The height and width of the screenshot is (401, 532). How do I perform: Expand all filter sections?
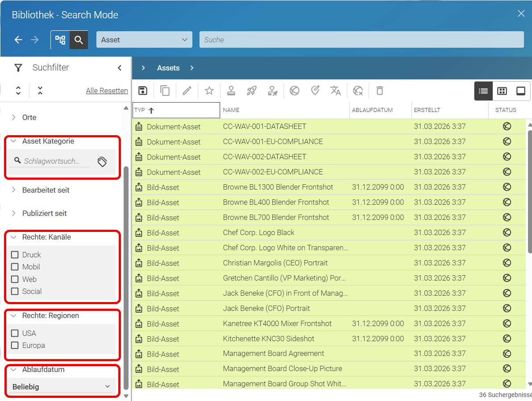(18, 91)
